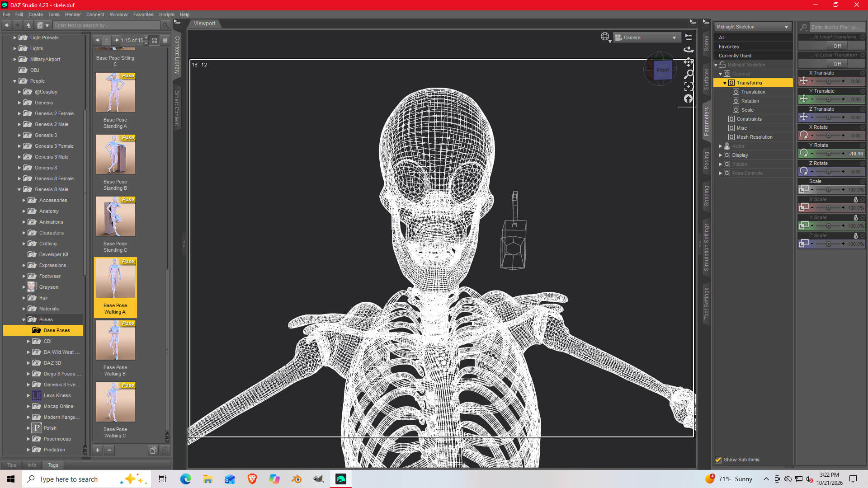Image resolution: width=868 pixels, height=488 pixels.
Task: Open the Render menu
Action: pos(73,14)
